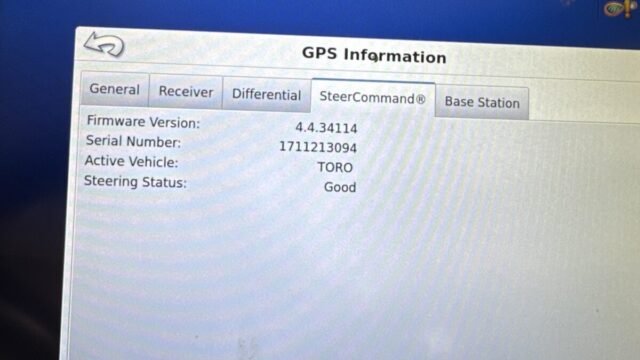Click the GPS Information title
This screenshot has height=360, width=640.
[374, 55]
